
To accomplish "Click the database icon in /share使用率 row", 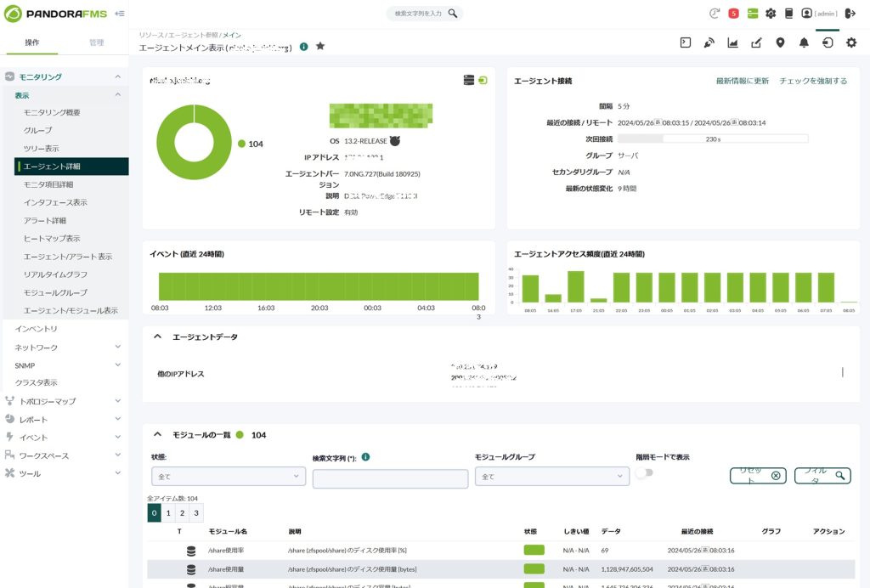I will click(191, 551).
